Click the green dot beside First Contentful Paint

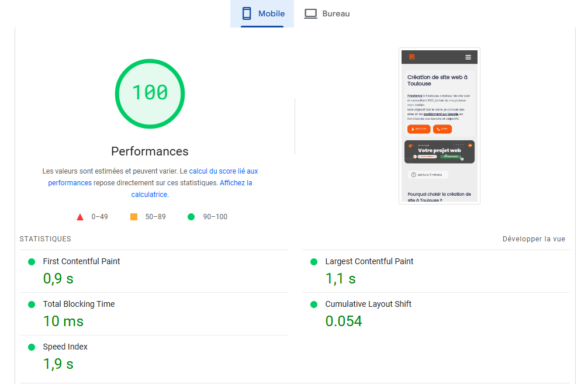(x=32, y=262)
